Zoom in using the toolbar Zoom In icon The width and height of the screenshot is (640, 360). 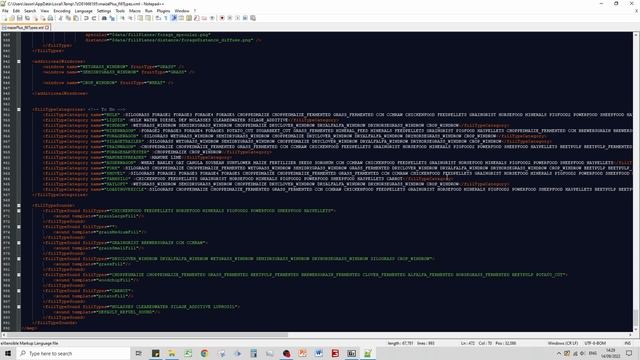[122, 18]
